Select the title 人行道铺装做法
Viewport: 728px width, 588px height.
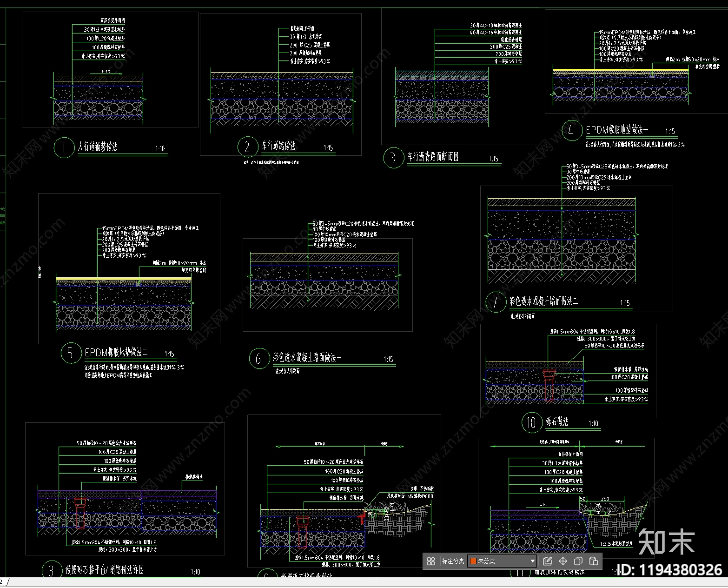(98, 147)
